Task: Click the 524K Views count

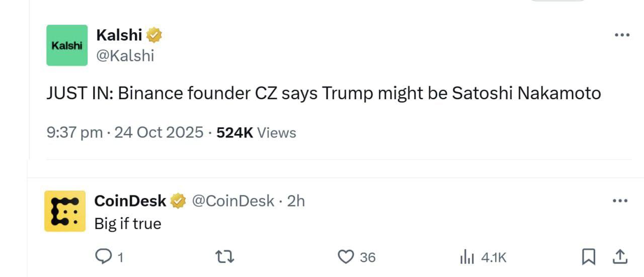Action: [256, 132]
